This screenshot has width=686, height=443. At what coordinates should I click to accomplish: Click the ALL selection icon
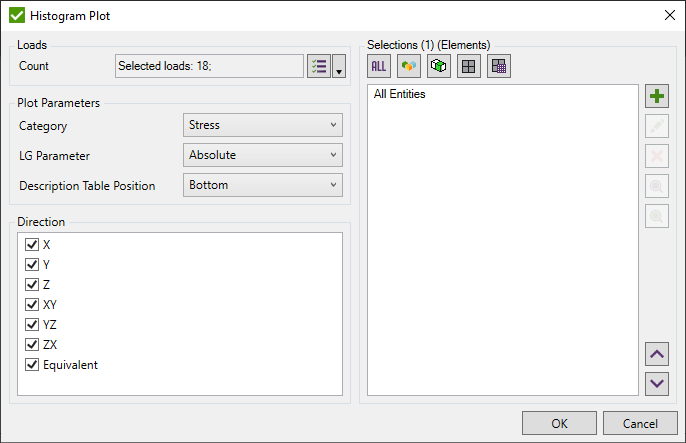379,67
